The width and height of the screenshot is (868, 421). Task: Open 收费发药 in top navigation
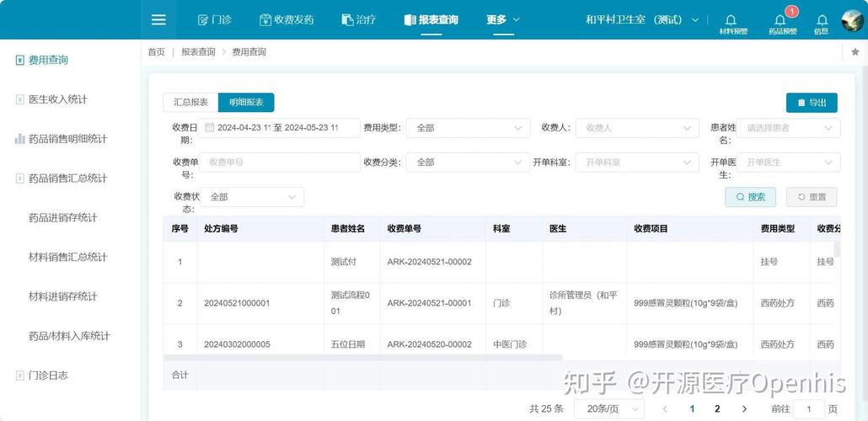287,20
